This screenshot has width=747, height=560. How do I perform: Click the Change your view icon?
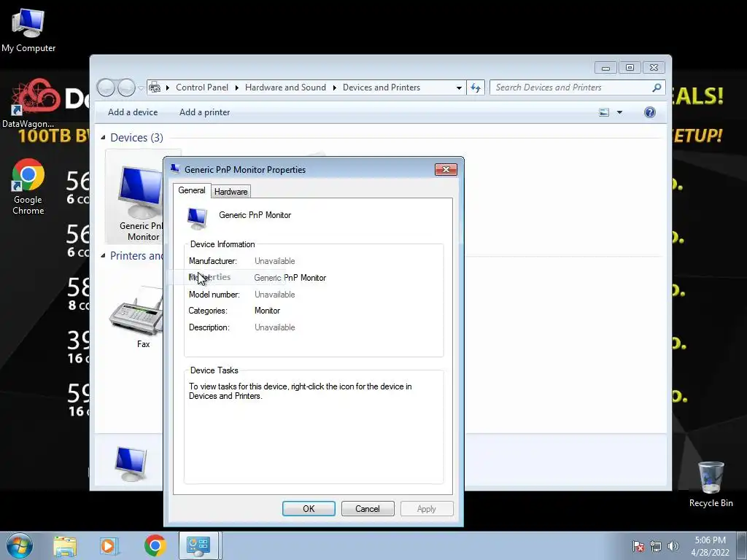[604, 112]
